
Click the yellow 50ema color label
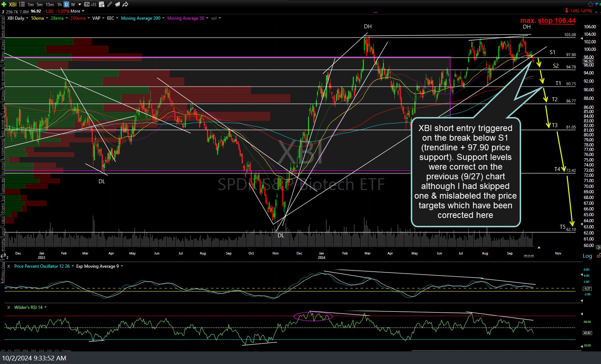[37, 18]
